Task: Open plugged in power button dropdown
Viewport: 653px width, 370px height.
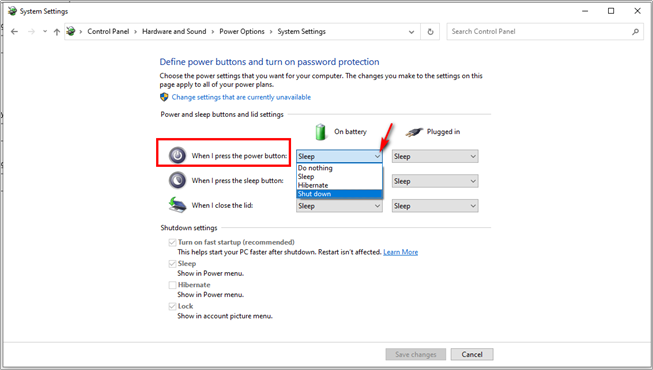Action: (x=435, y=156)
